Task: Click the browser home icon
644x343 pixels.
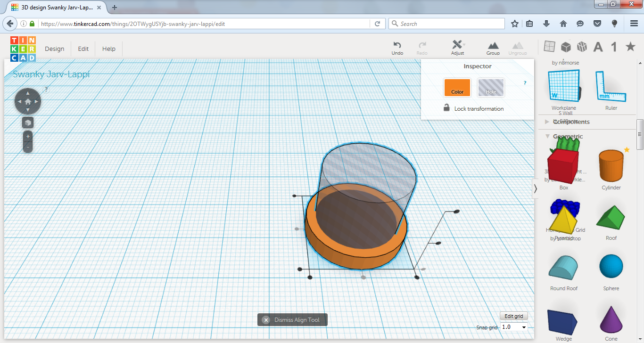Action: pyautogui.click(x=563, y=24)
